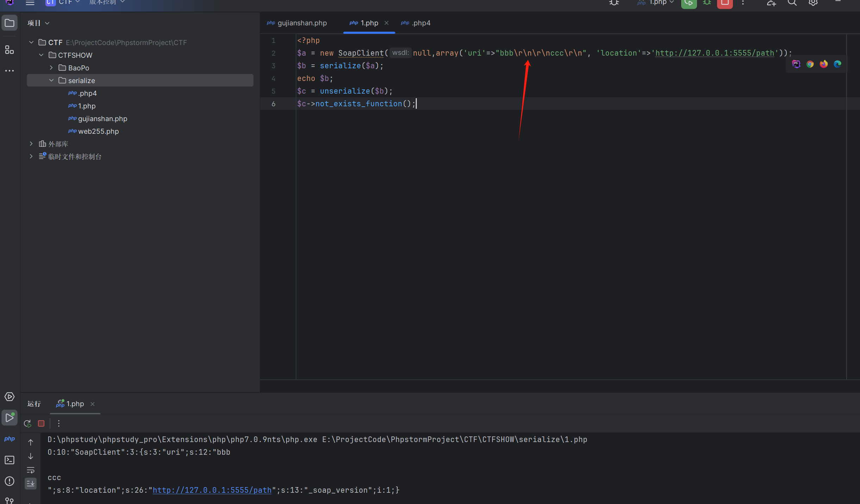Viewport: 860px width, 504px height.
Task: Click the Rerun icon in run panel
Action: pos(27,423)
